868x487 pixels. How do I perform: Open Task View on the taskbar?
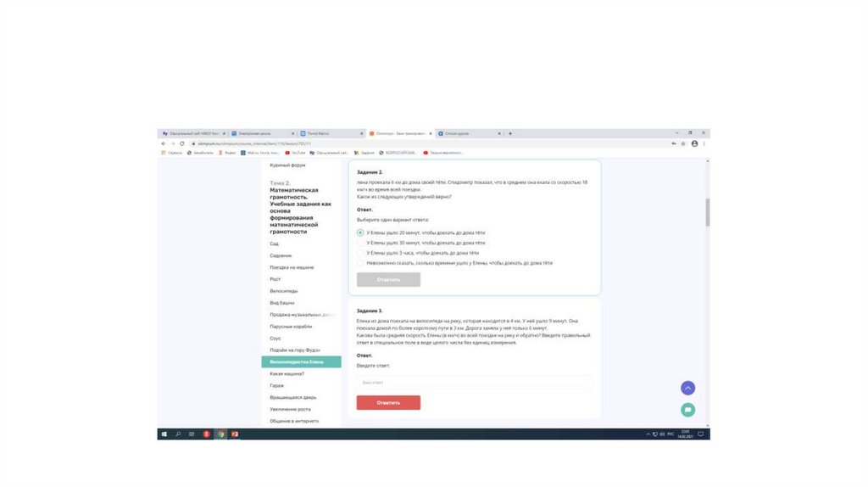192,434
